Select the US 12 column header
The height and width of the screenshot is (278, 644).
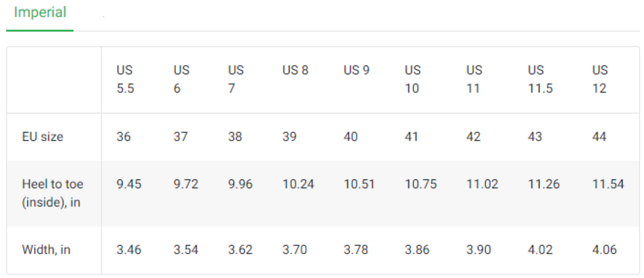599,79
